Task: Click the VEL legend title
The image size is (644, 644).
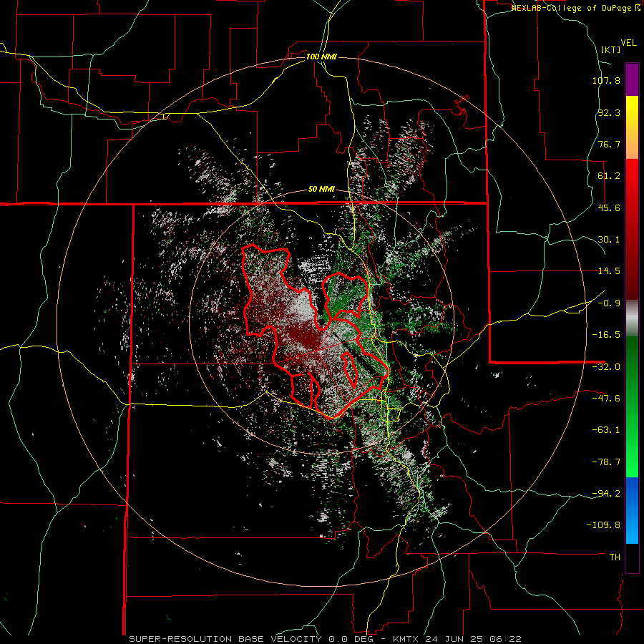Action: pos(628,43)
